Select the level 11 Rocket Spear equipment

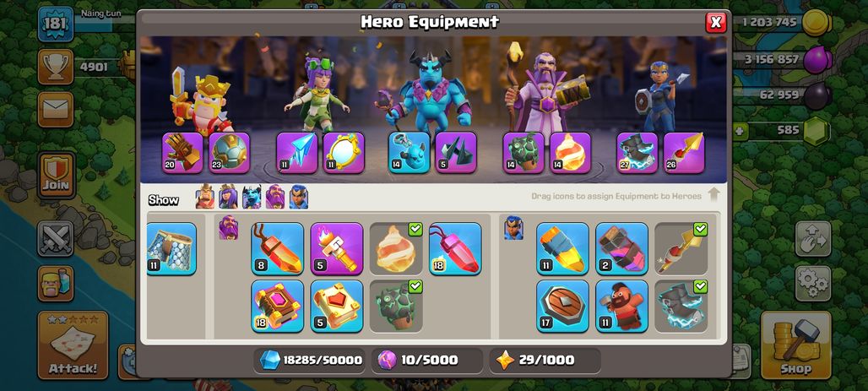click(x=562, y=248)
